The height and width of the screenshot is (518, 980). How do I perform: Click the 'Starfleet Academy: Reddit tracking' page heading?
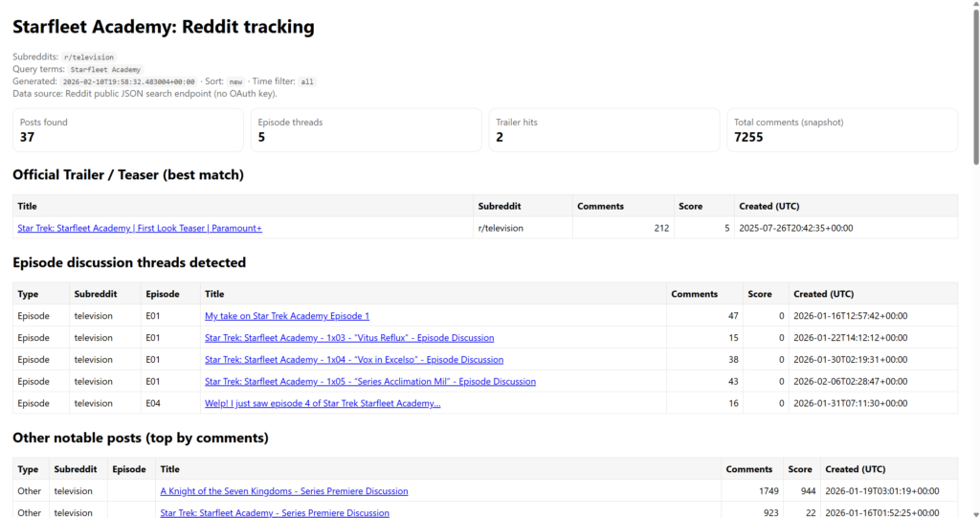[x=163, y=27]
